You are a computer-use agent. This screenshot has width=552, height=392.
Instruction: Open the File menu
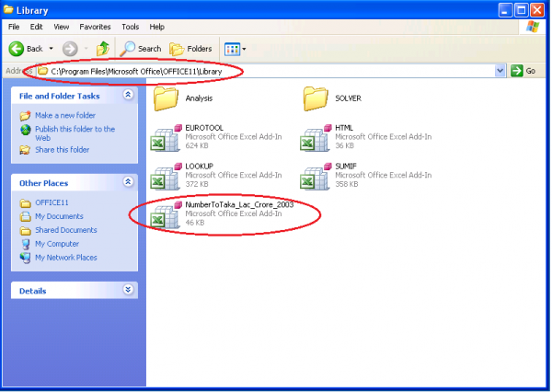14,27
